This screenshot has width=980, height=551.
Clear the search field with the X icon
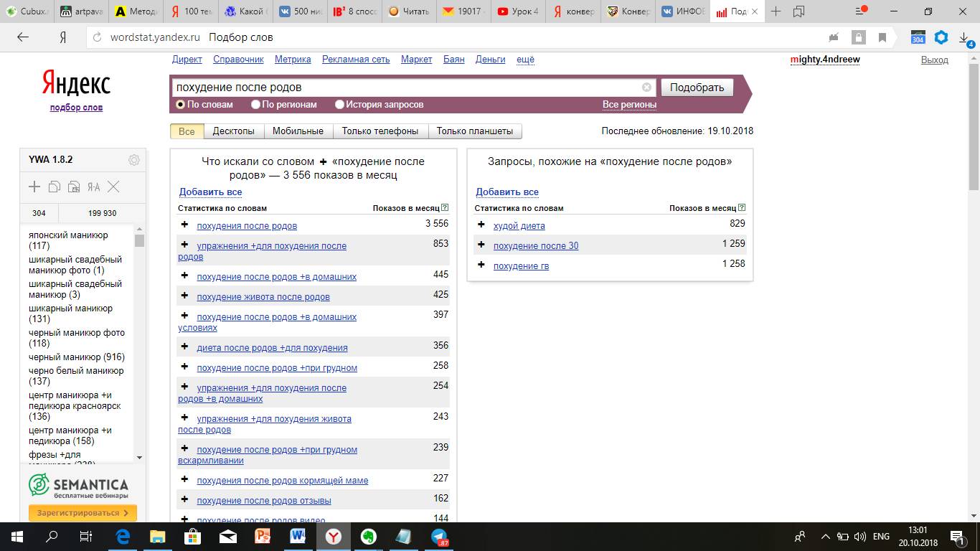[x=646, y=88]
